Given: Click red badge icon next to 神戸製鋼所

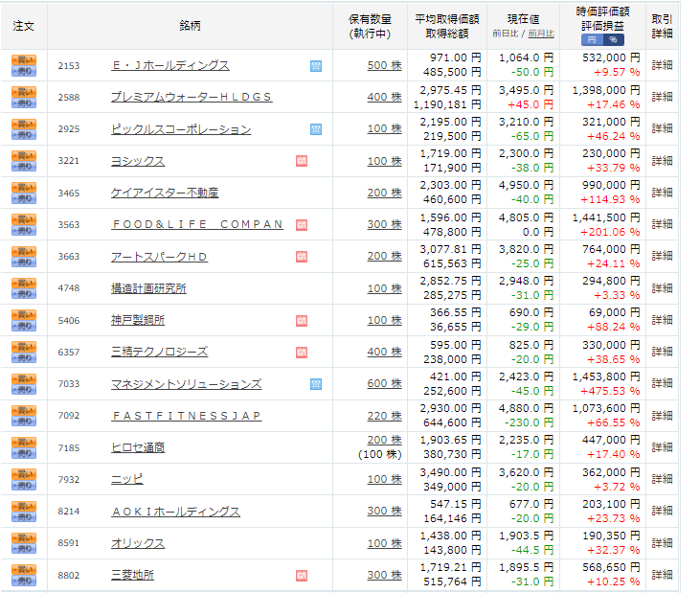Looking at the screenshot, I should [x=302, y=321].
